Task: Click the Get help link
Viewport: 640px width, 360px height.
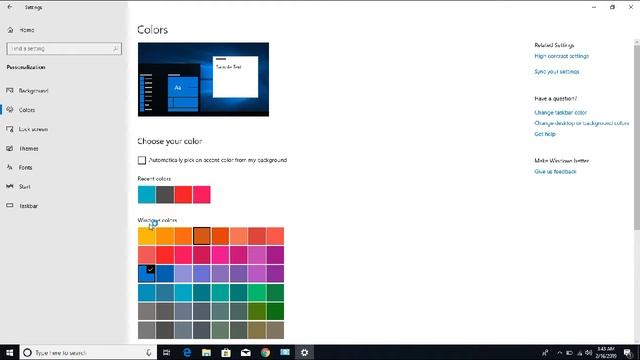Action: point(545,134)
